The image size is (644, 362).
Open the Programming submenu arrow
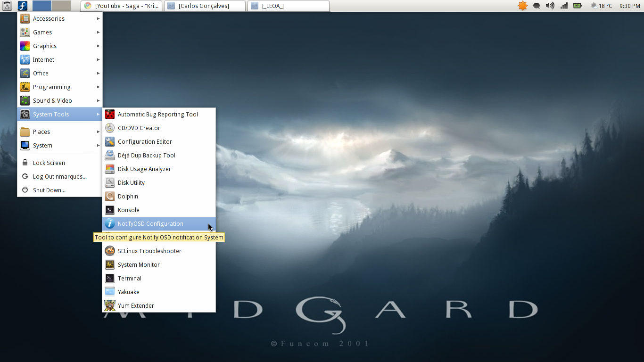click(x=99, y=87)
